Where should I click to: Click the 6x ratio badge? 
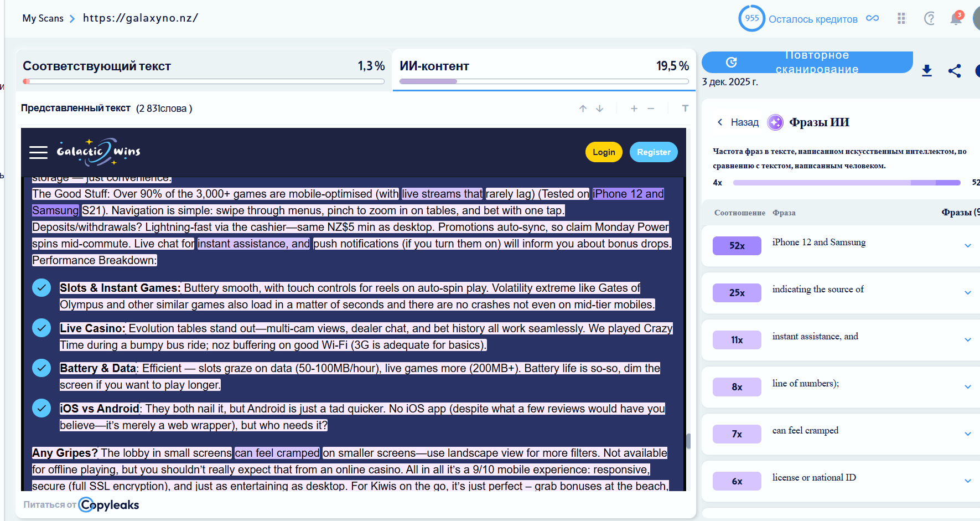(x=737, y=481)
